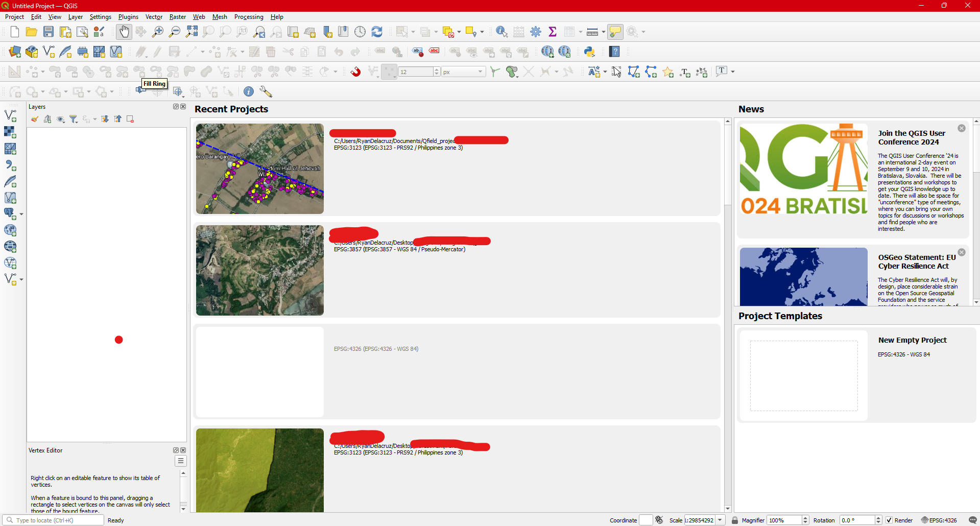
Task: Refresh the map canvas
Action: tap(377, 32)
